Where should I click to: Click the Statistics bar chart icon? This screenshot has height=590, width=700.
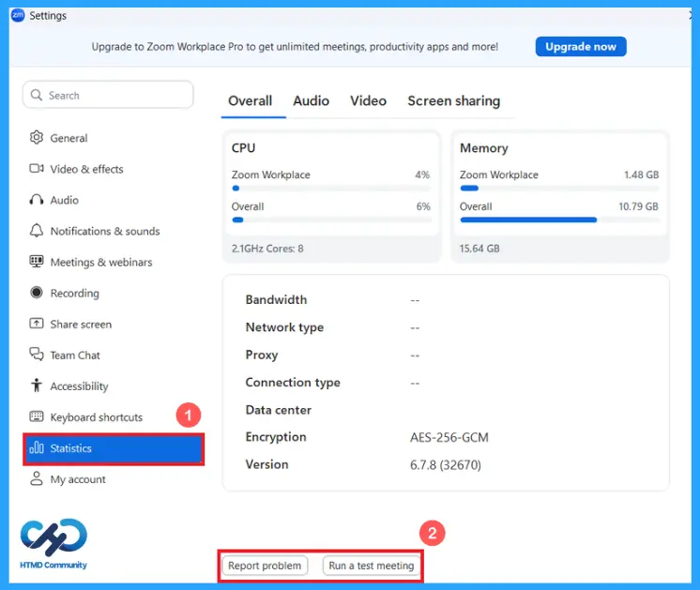click(x=37, y=447)
